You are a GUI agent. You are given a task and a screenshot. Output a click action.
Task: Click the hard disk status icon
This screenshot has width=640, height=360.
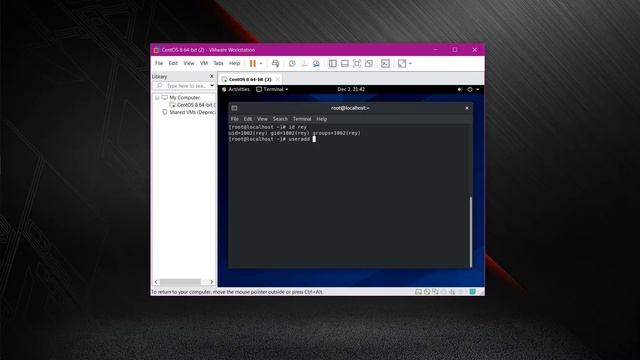pos(418,292)
